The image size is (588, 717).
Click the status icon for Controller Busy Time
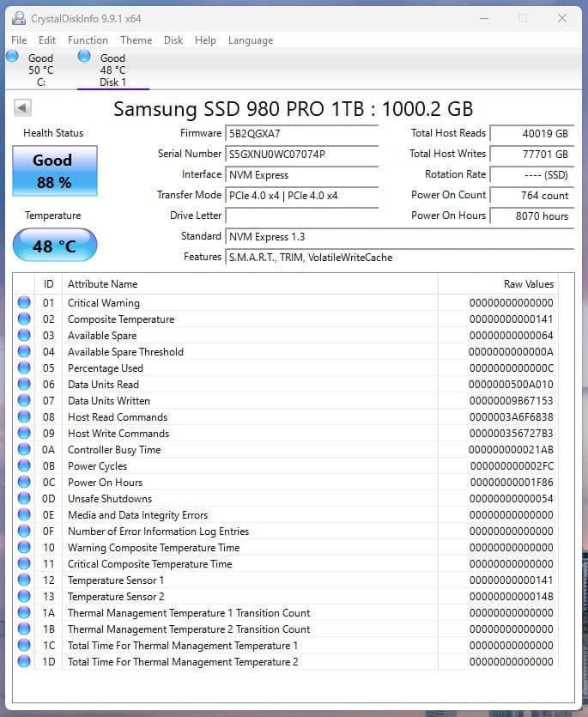(24, 449)
